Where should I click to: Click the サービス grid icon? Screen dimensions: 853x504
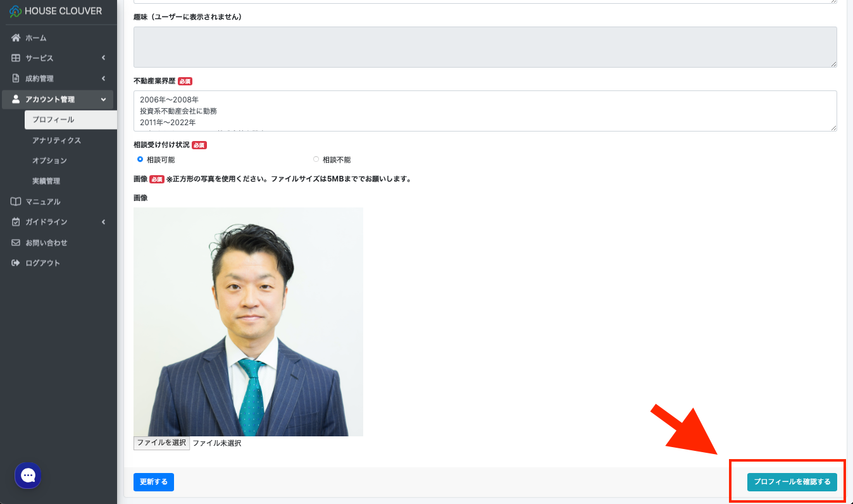pos(16,58)
